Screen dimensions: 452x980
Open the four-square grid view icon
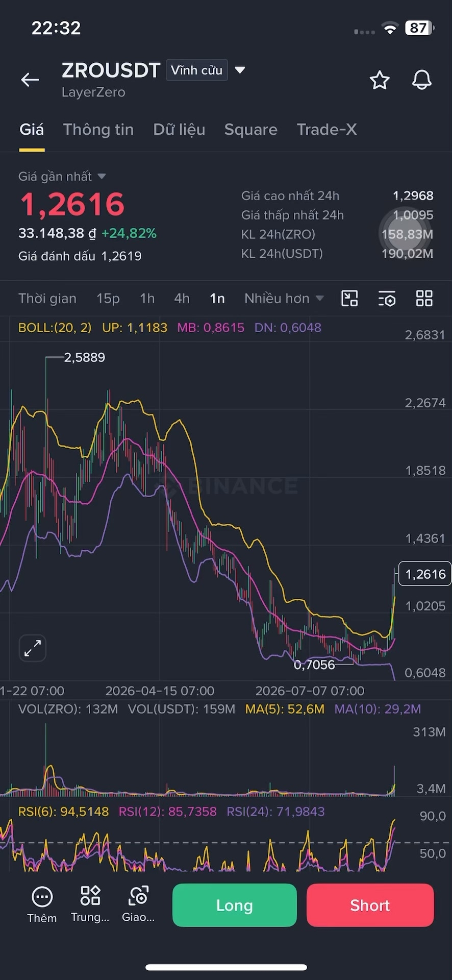[x=424, y=298]
